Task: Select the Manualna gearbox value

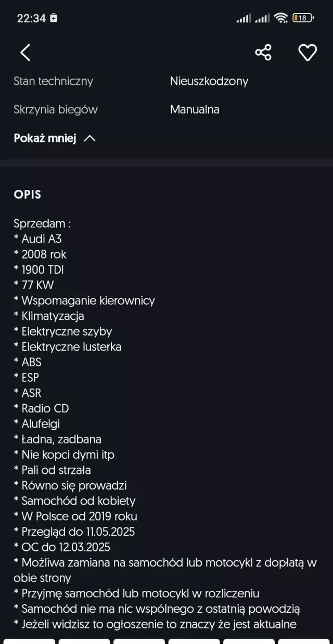Action: click(194, 110)
